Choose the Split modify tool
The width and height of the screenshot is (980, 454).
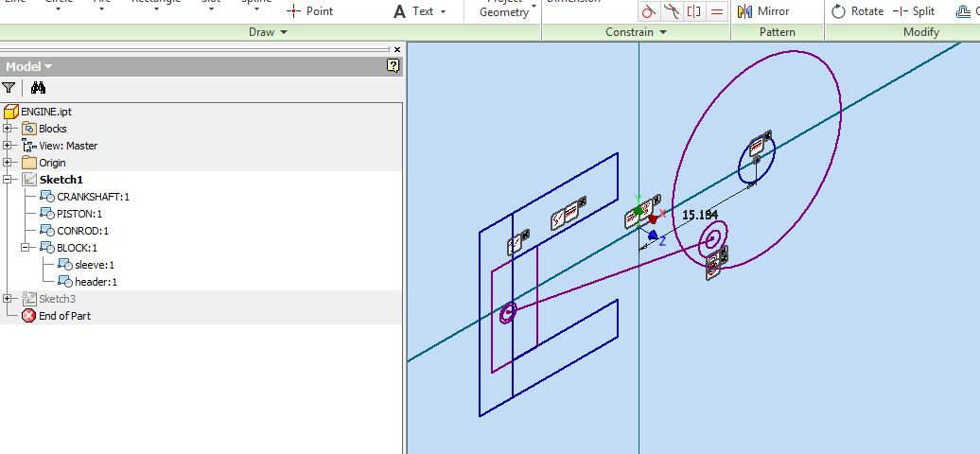point(914,11)
